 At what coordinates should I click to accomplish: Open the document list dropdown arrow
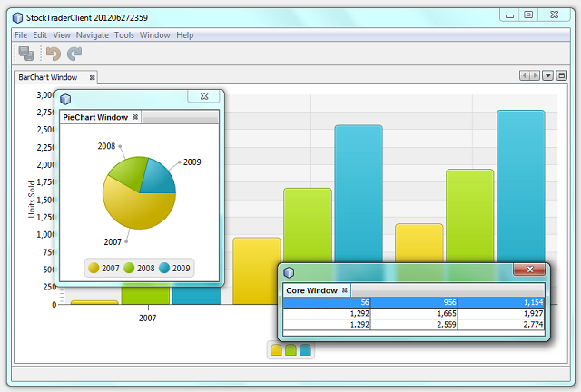coord(547,76)
